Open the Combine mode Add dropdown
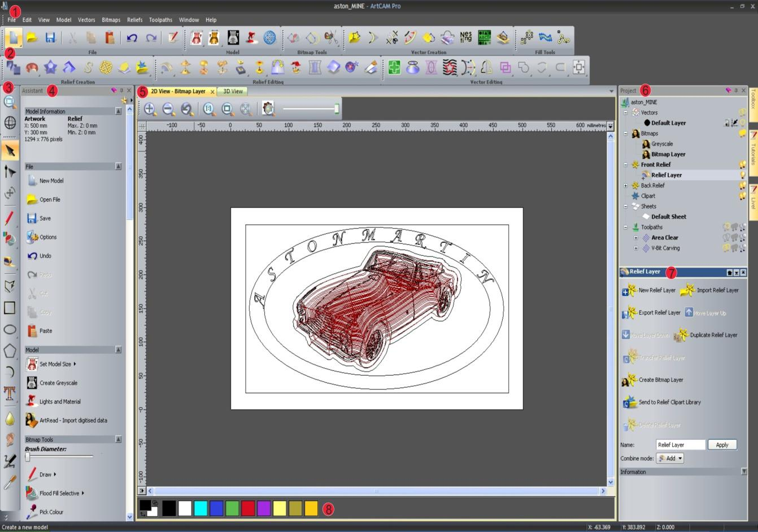The width and height of the screenshot is (758, 532). tap(670, 458)
